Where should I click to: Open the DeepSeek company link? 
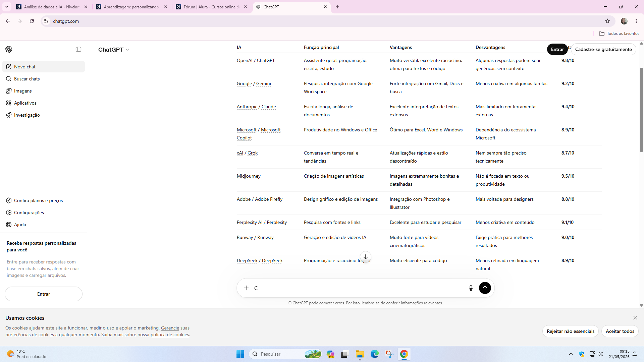(x=247, y=260)
